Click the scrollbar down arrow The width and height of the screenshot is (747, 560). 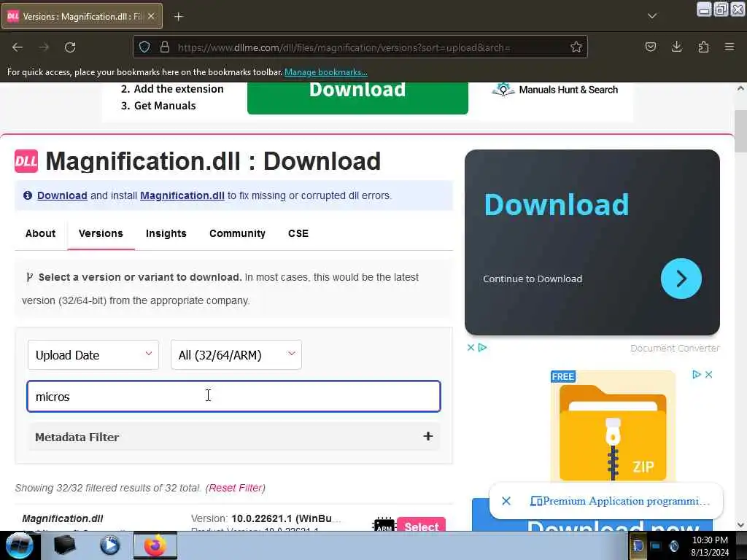pyautogui.click(x=740, y=525)
